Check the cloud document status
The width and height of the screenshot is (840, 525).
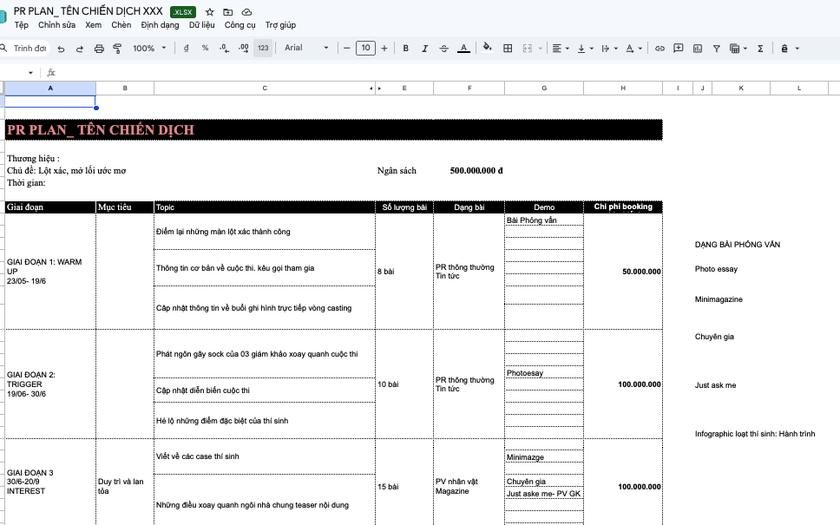247,12
